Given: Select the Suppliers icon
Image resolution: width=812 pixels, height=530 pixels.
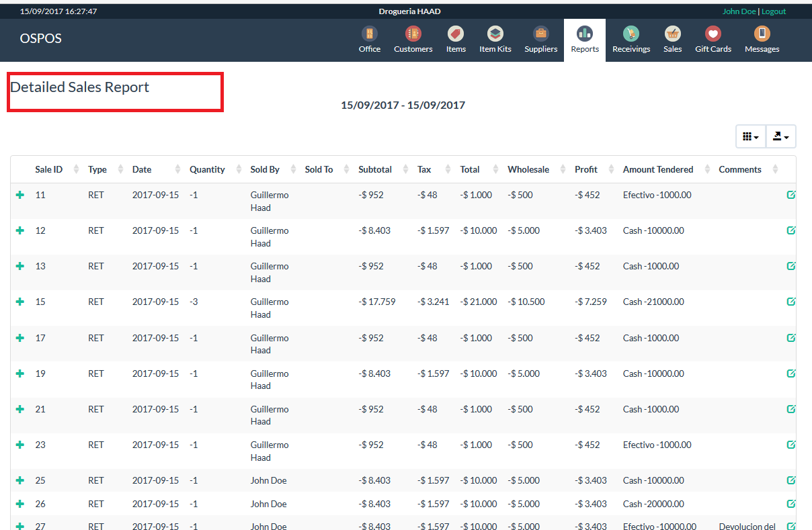Looking at the screenshot, I should point(540,39).
